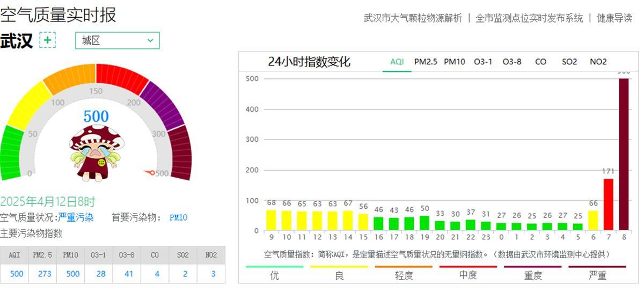
Task: Switch to the AQI chart tab
Action: 397,62
